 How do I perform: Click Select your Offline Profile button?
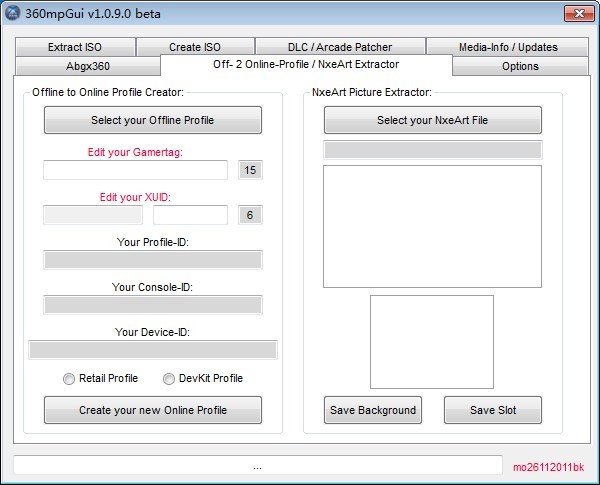coord(153,120)
